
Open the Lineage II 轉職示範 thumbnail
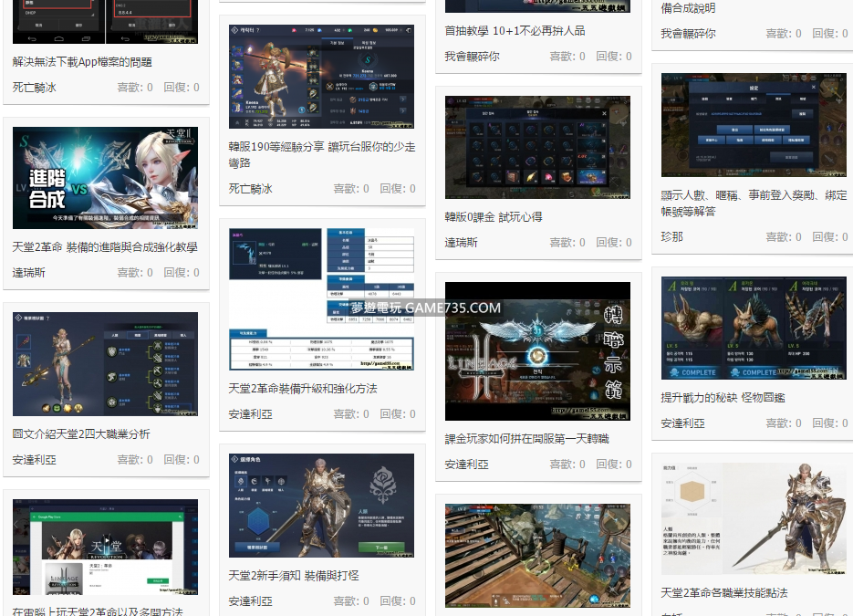[537, 351]
